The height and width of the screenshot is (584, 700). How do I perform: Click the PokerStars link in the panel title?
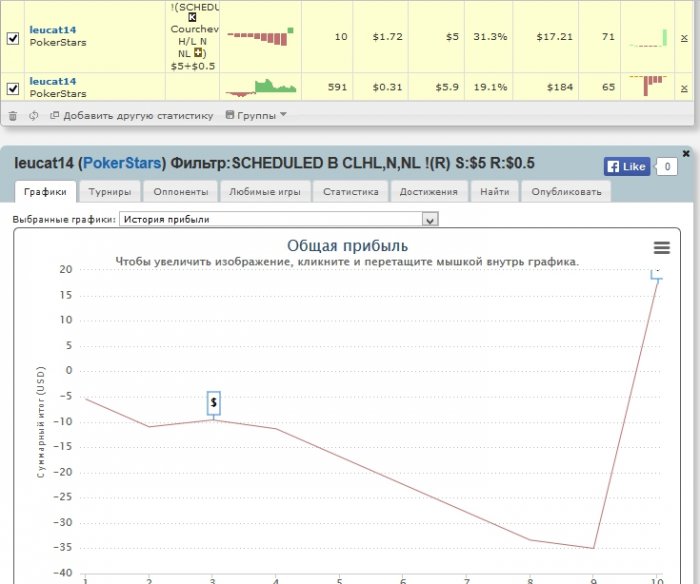point(122,163)
